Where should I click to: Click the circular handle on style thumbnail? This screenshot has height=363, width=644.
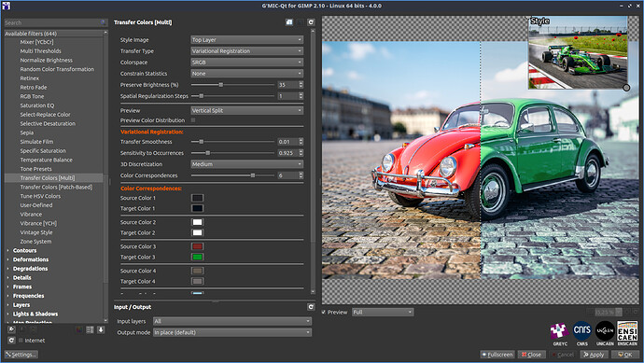(x=626, y=88)
